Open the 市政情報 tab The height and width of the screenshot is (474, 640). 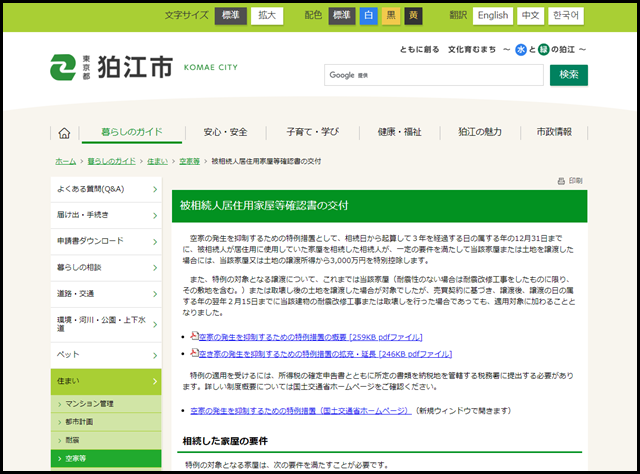(x=554, y=132)
